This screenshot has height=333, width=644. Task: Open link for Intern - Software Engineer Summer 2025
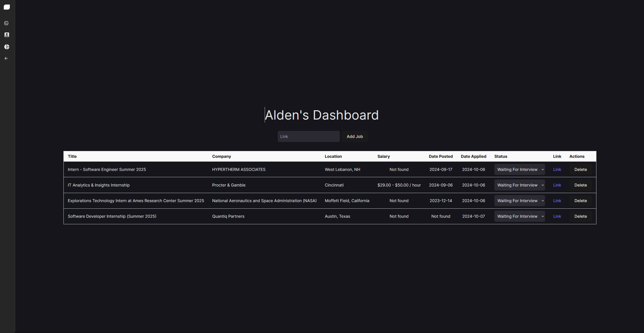click(557, 169)
